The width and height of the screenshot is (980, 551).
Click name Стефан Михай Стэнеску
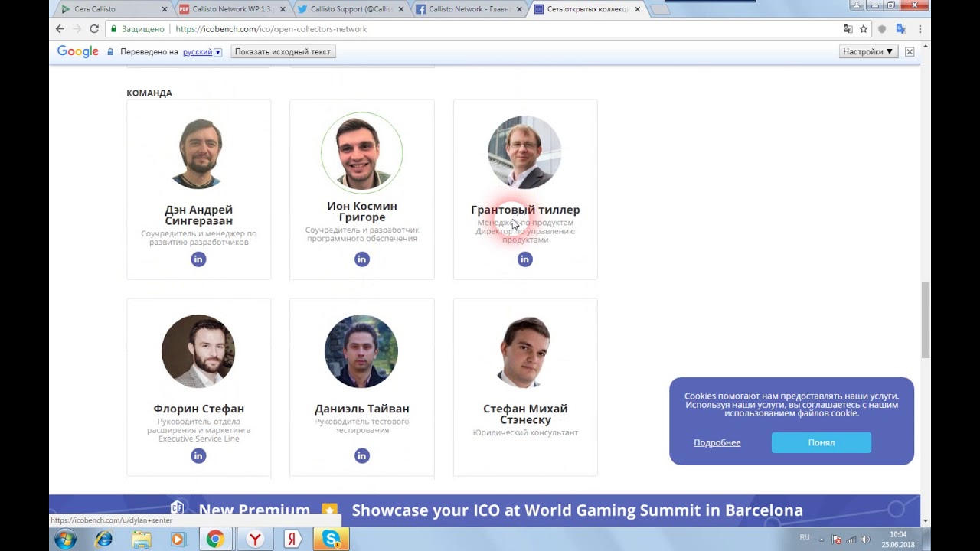(525, 414)
